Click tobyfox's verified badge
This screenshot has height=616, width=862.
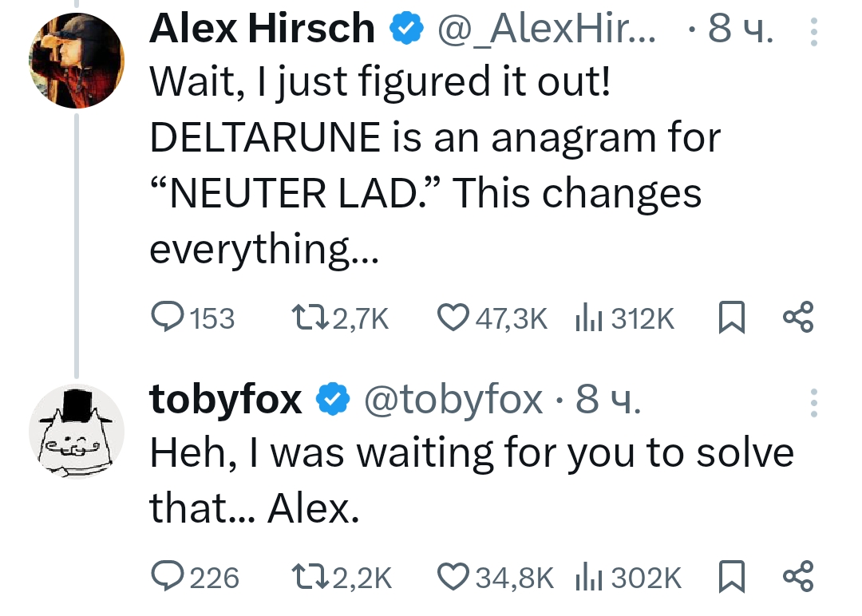click(x=333, y=399)
